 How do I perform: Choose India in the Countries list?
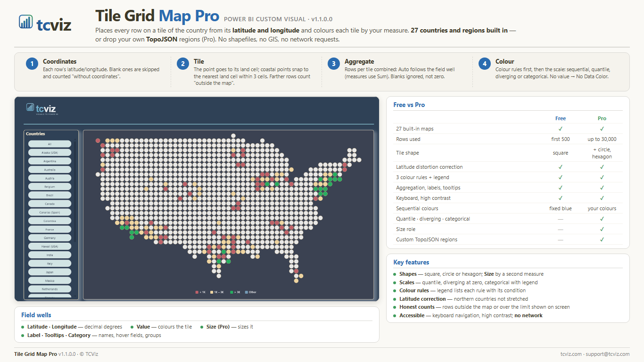point(50,255)
